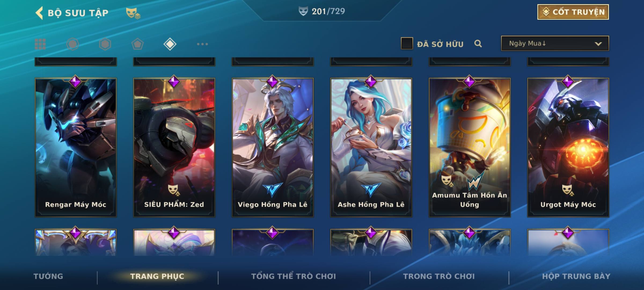Open the three-dot more filters icon

tap(202, 44)
